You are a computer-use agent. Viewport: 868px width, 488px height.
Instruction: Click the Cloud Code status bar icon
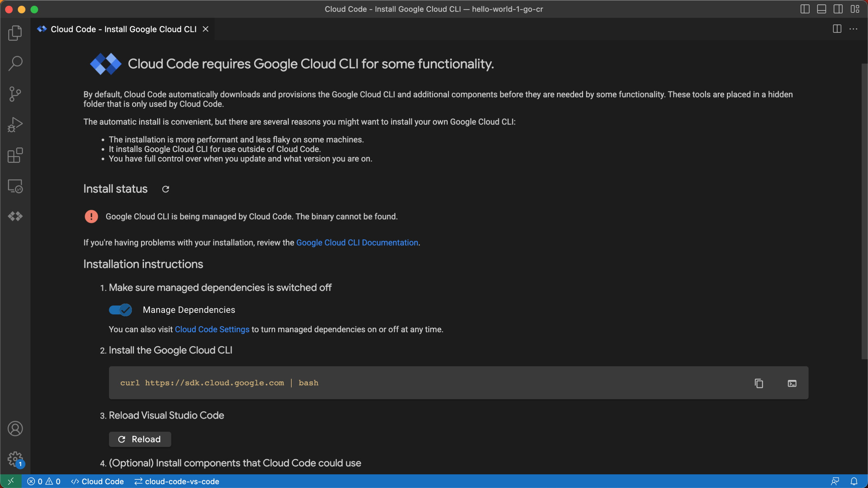(97, 481)
